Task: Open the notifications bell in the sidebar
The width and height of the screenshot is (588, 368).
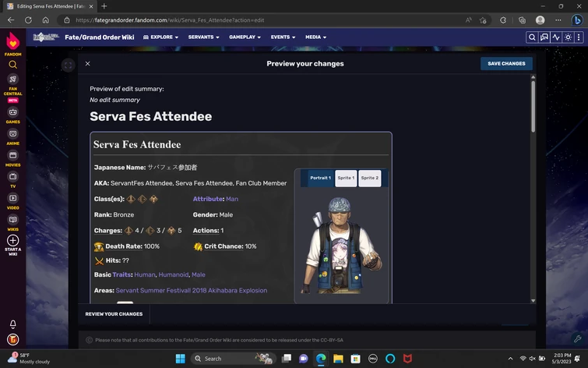Action: pyautogui.click(x=12, y=324)
